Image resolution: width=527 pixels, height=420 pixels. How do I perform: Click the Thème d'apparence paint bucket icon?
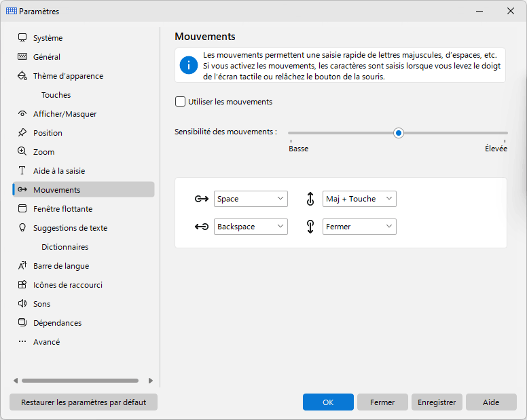click(22, 75)
